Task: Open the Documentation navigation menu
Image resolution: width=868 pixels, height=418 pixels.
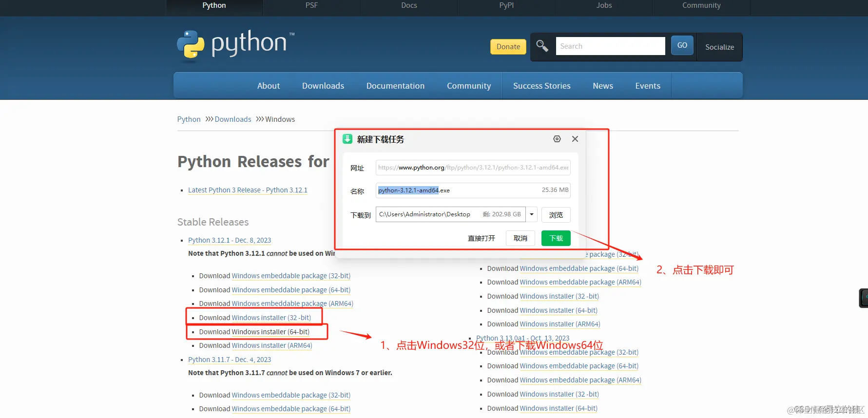Action: 395,86
